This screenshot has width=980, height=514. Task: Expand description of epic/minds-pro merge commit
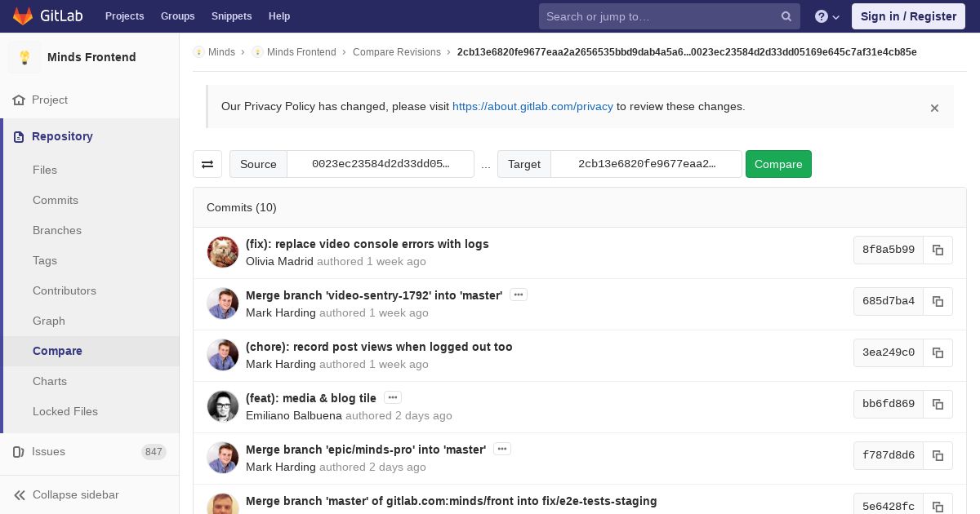pos(502,449)
